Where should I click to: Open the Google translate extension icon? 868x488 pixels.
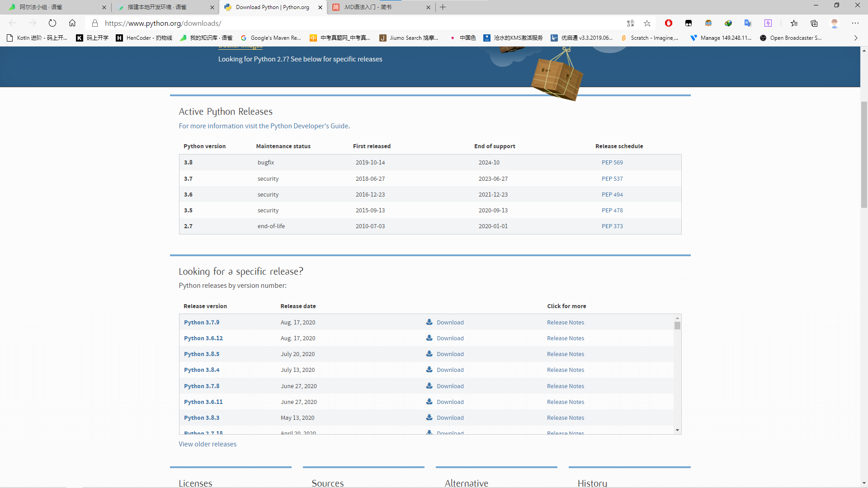(x=748, y=23)
